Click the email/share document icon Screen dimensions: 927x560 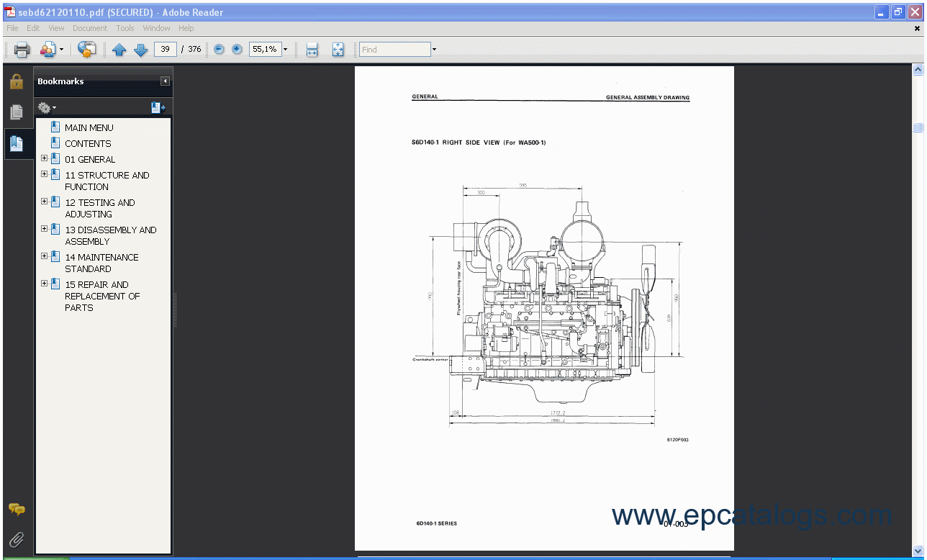(48, 50)
